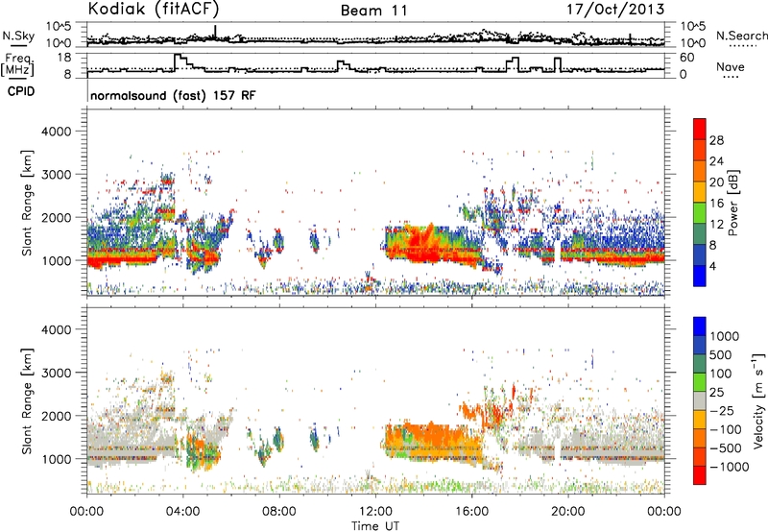The height and width of the screenshot is (532, 768).
Task: Click the "Freq. [MHz]" axis label
Action: coord(18,65)
